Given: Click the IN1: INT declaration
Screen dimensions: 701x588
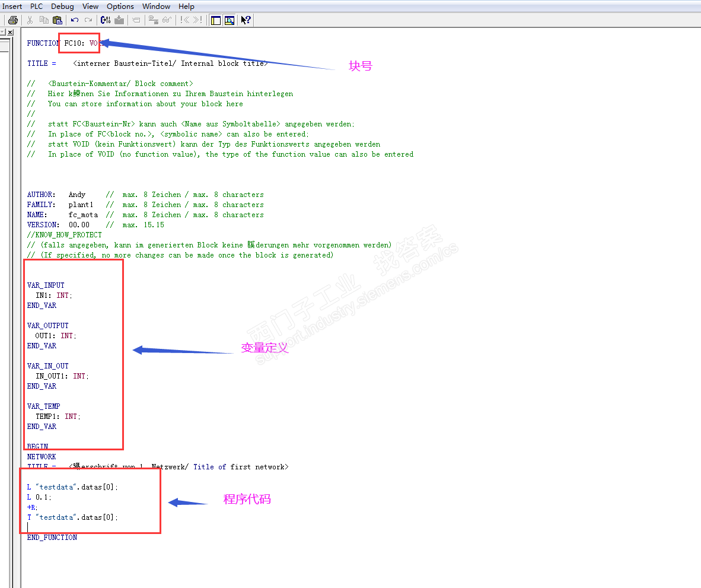Looking at the screenshot, I should coord(53,295).
